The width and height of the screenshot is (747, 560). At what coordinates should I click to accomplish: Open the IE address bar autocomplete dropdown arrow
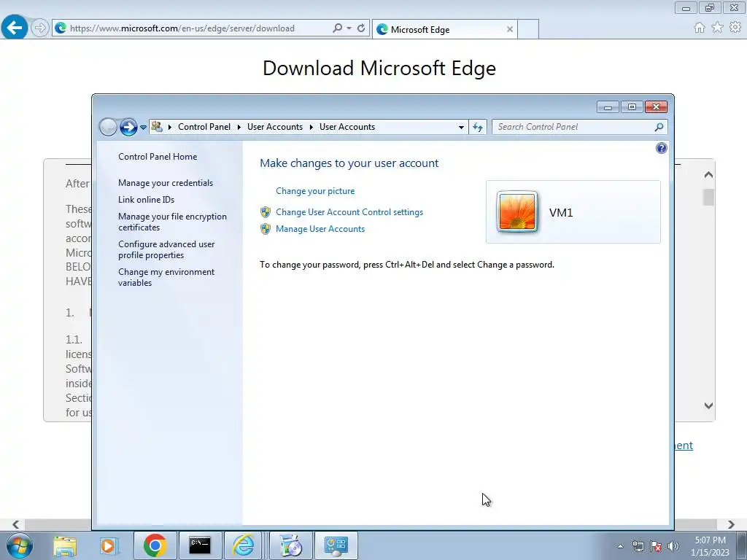[349, 28]
